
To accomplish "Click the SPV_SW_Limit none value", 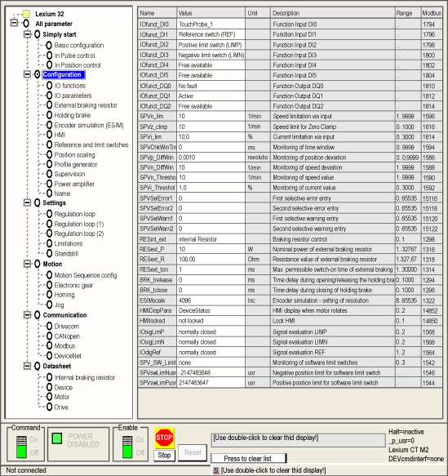I will [211, 363].
